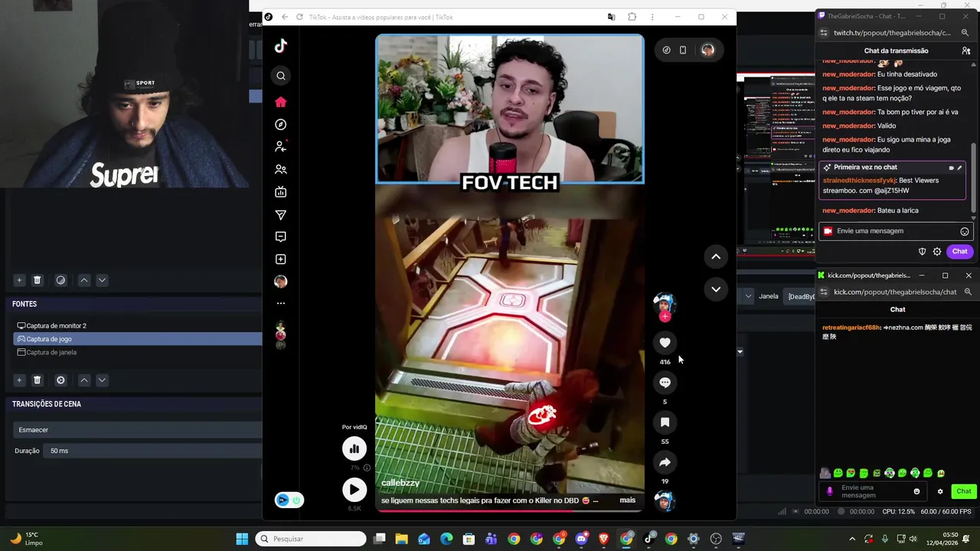Image resolution: width=980 pixels, height=551 pixels.
Task: Open TikTok search in the sidebar
Action: click(x=281, y=76)
